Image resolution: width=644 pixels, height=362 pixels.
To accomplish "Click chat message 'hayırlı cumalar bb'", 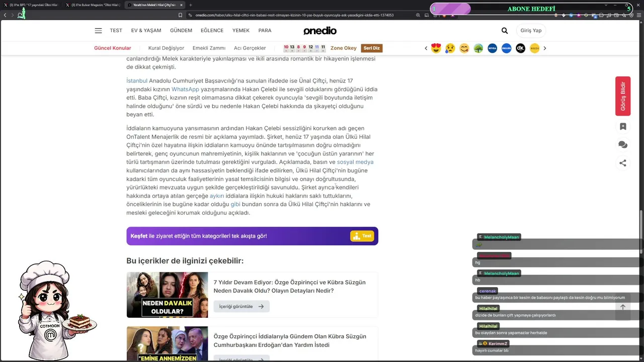I will point(492,350).
